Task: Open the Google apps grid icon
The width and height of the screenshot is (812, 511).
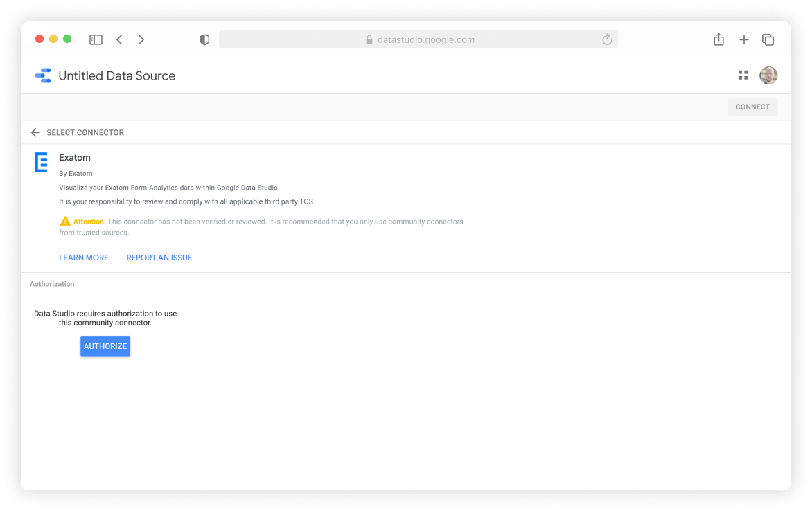Action: point(743,75)
